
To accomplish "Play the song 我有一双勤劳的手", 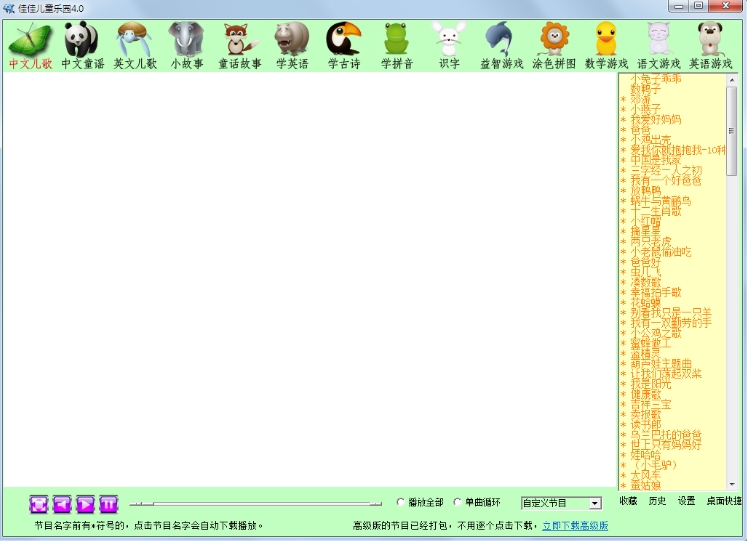I will tap(671, 323).
